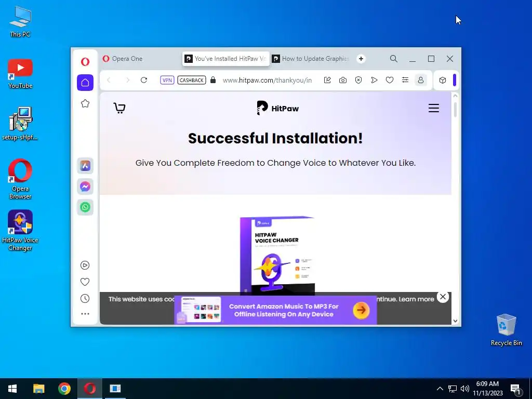Launch Aria AI from Opera sidebar
This screenshot has width=532, height=399.
point(85,166)
